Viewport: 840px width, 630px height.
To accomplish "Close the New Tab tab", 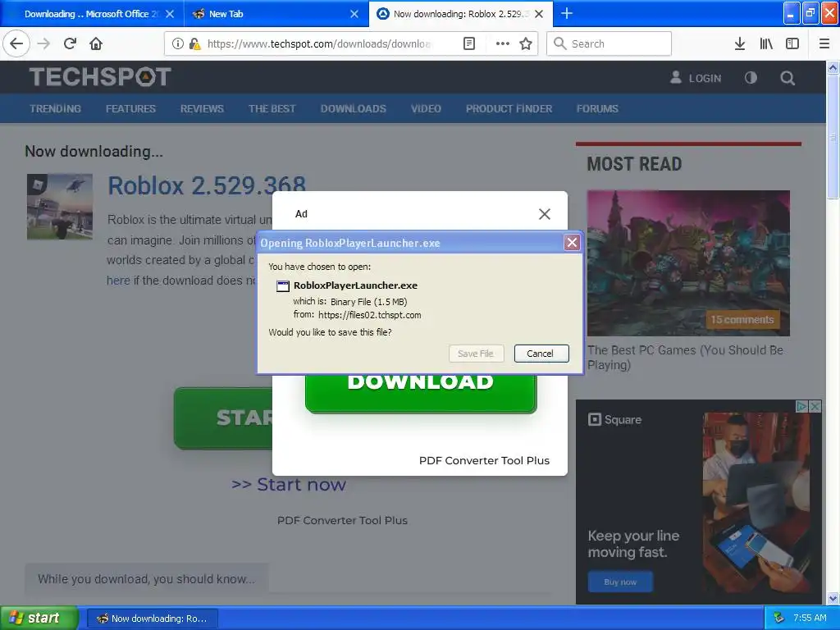I will point(354,14).
